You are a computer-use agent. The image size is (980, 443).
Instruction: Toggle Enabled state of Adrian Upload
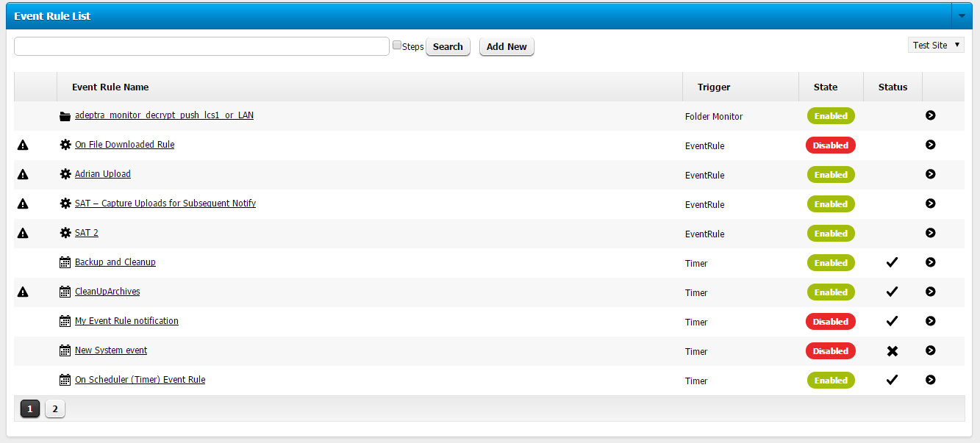coord(831,175)
